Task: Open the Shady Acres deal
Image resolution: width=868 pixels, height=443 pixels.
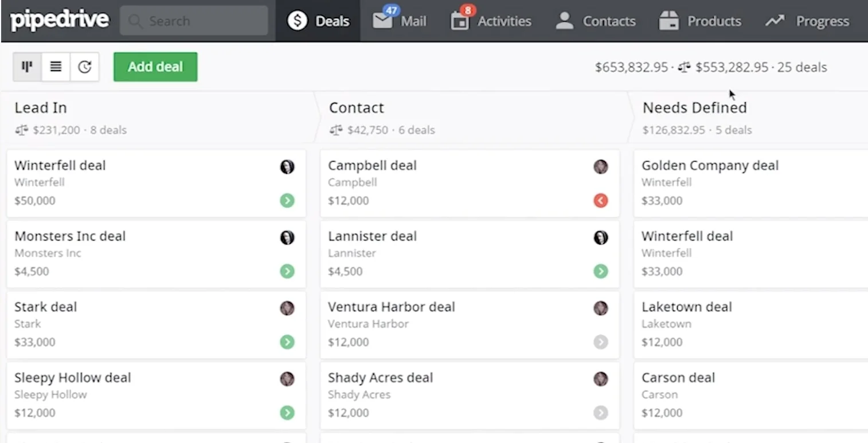Action: coord(470,396)
